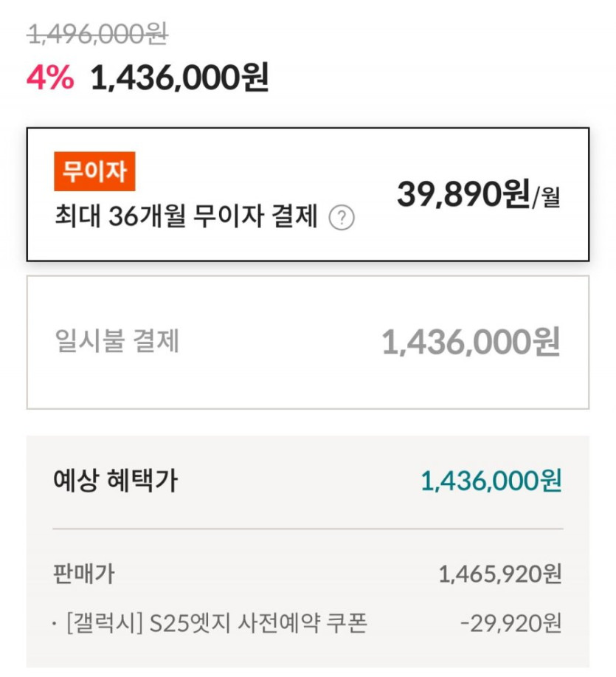Click the -29,920원 coupon discount amount
Viewport: 616px width, 677px height.
(511, 624)
